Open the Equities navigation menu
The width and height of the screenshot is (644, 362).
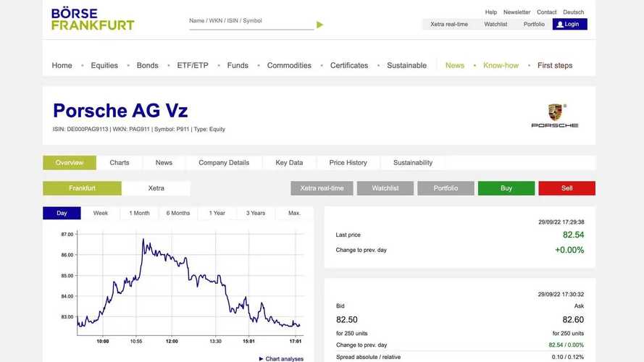coord(104,65)
